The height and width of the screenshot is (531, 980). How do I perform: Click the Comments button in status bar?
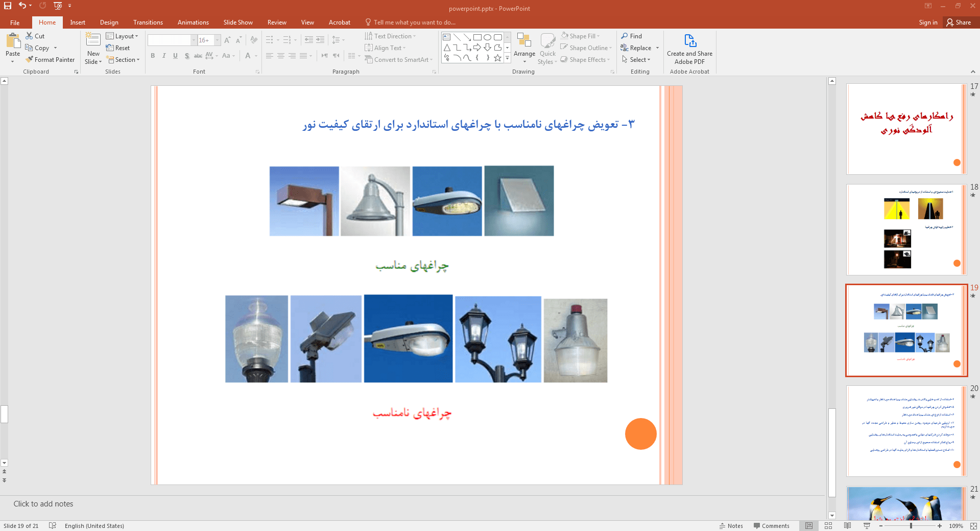tap(771, 526)
